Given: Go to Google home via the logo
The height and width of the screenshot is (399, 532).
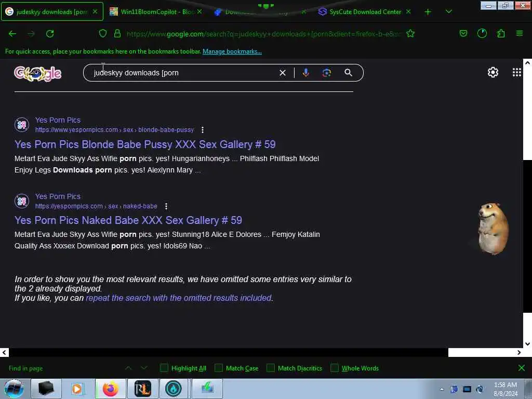Looking at the screenshot, I should [37, 74].
